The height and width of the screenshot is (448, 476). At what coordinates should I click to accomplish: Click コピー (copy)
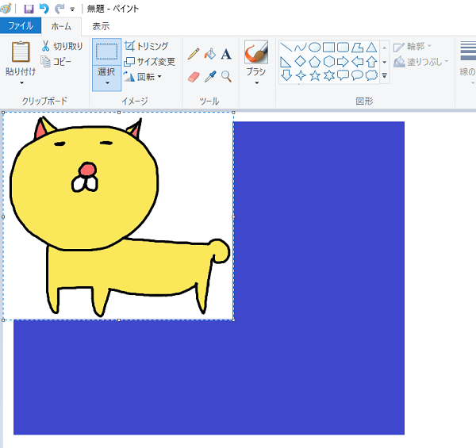tap(56, 62)
